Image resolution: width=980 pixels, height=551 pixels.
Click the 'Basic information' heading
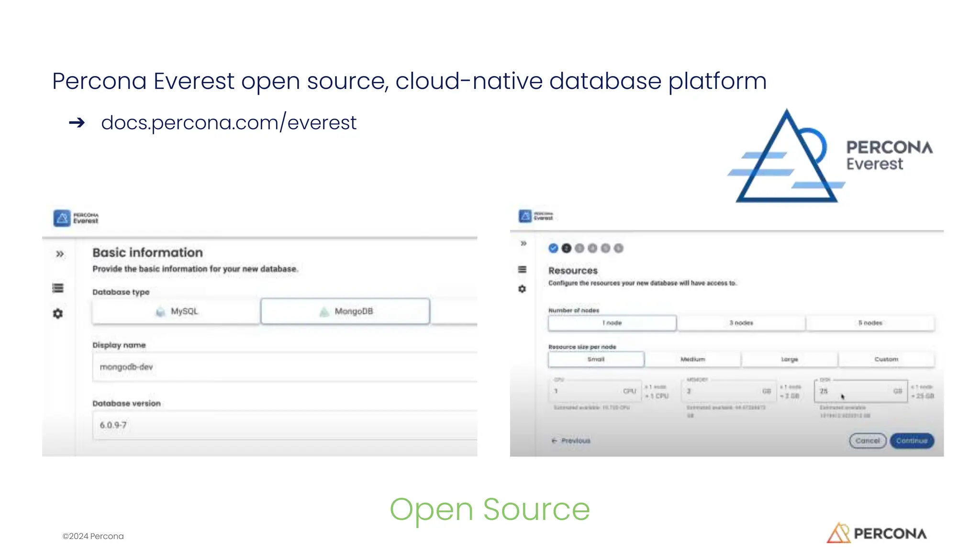click(148, 253)
